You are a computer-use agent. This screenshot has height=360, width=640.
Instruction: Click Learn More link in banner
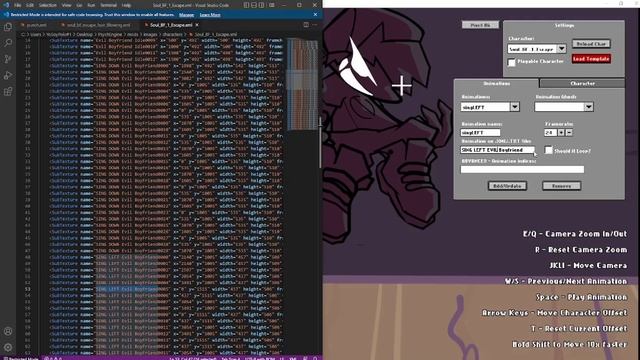[210, 15]
